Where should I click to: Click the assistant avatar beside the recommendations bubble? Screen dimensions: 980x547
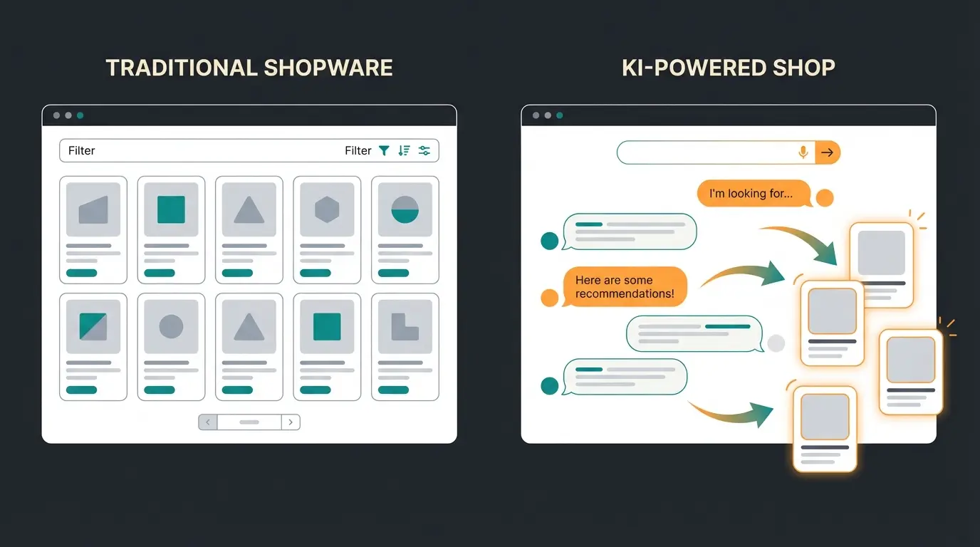click(x=549, y=296)
